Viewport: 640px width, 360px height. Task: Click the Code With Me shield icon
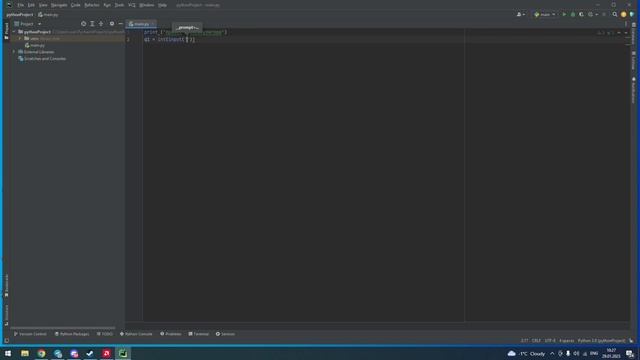point(632,14)
